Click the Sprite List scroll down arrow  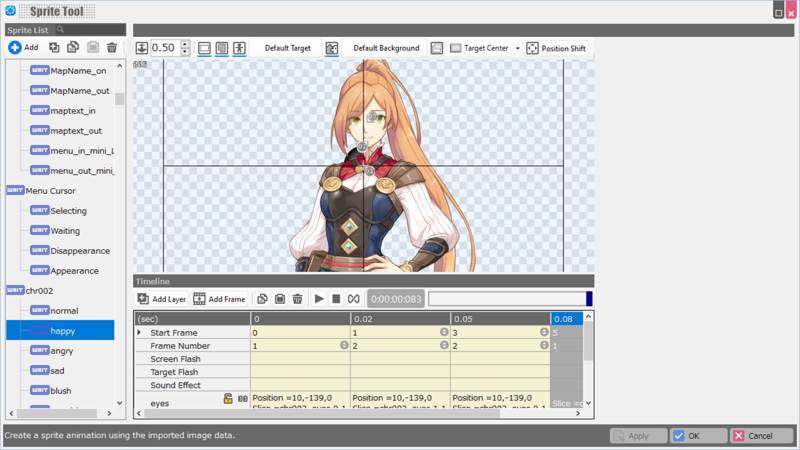(119, 403)
